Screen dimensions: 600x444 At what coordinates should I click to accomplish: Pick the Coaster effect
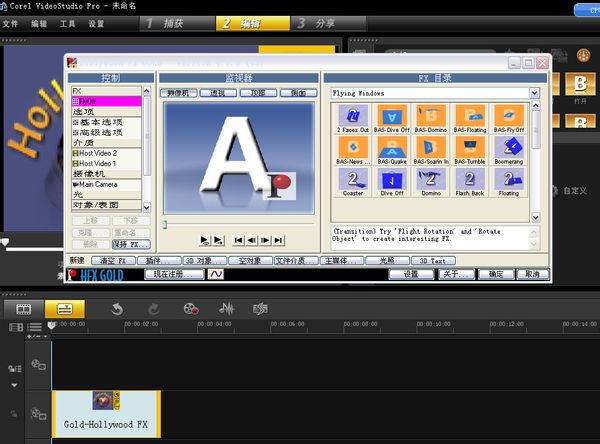pos(353,182)
